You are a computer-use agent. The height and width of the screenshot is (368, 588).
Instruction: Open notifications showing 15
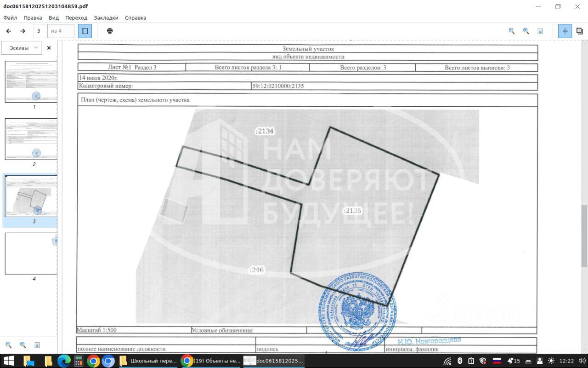tap(514, 361)
